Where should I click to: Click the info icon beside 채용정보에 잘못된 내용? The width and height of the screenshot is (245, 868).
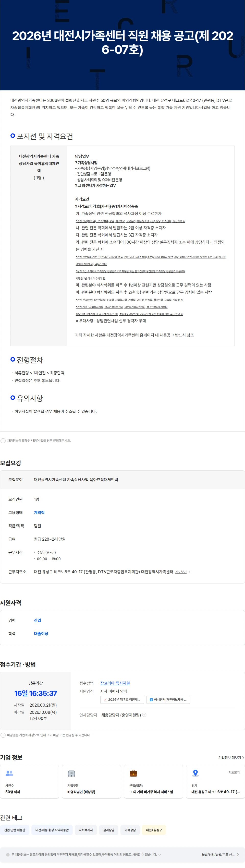click(x=3, y=441)
